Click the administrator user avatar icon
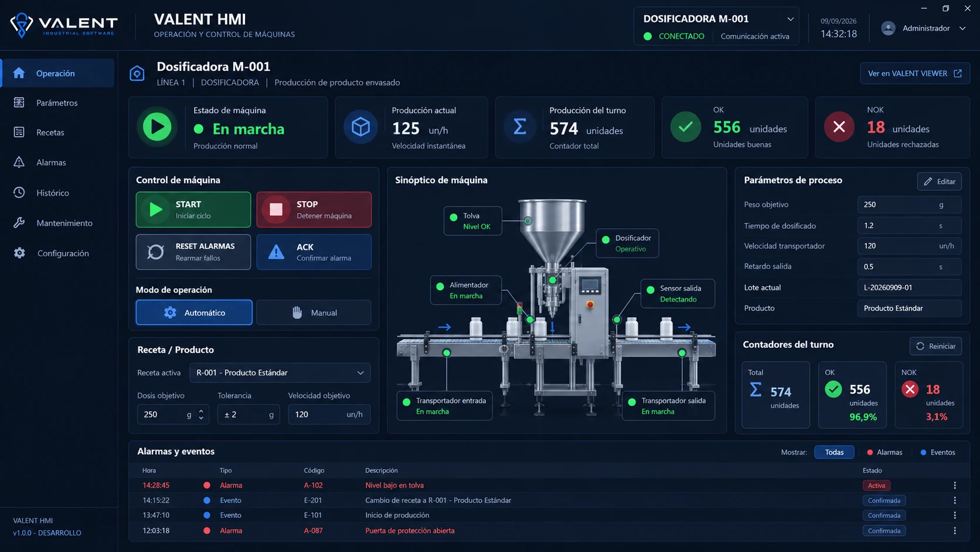Viewport: 980px width, 552px height. point(888,28)
